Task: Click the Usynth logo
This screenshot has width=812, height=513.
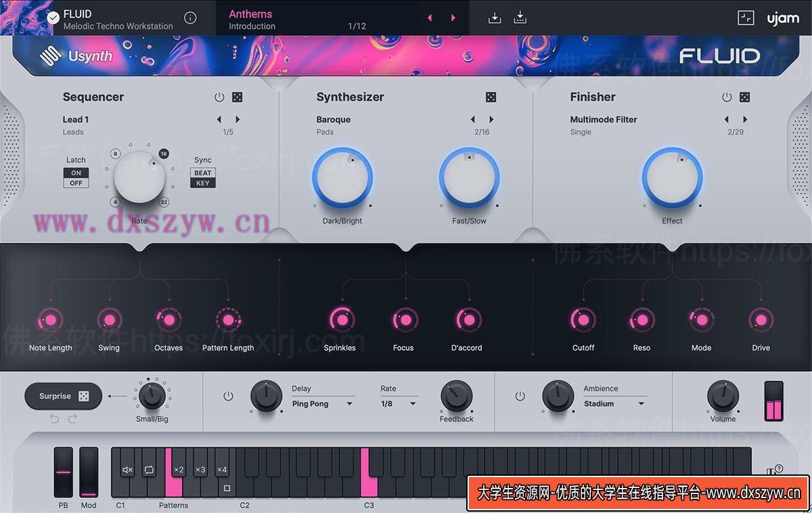Action: [76, 55]
